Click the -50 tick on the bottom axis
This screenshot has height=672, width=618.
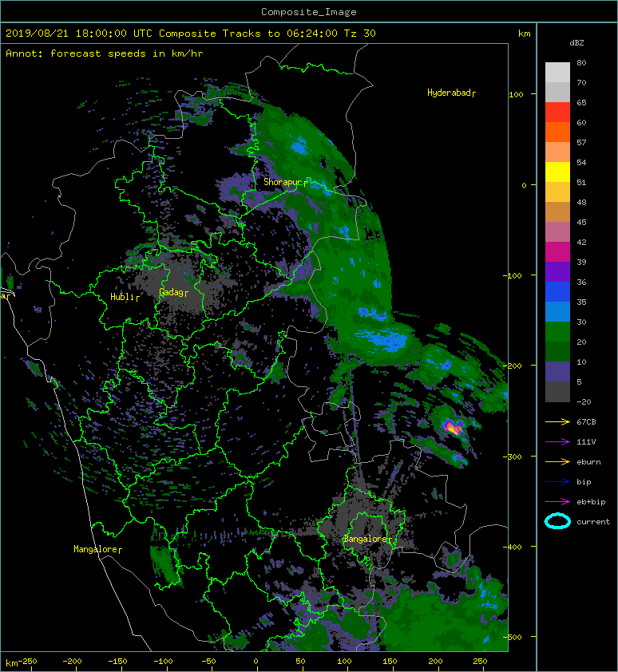208,662
